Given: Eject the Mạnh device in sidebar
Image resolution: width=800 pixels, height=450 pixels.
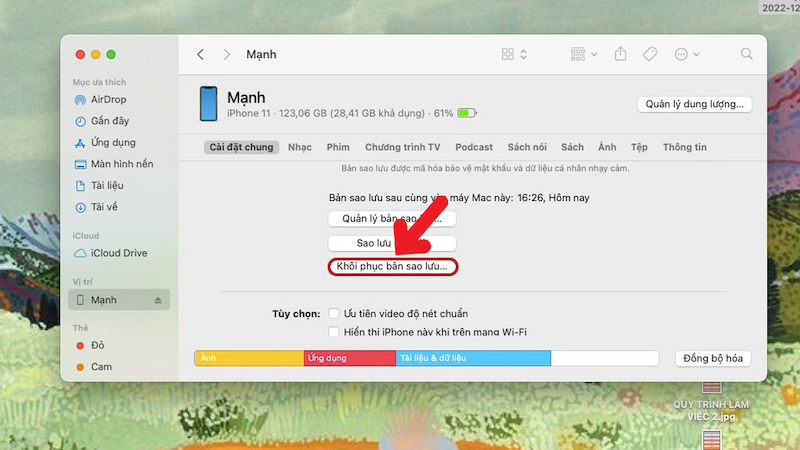Looking at the screenshot, I should pyautogui.click(x=158, y=301).
